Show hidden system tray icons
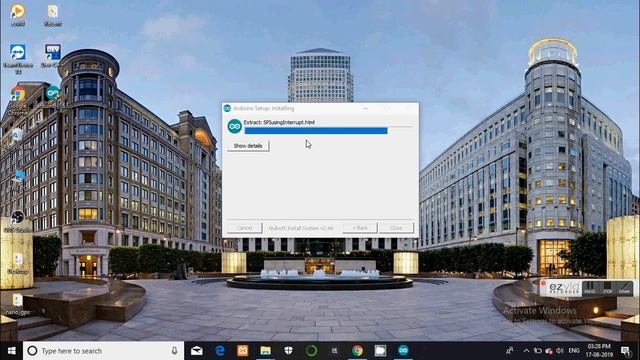 coord(527,351)
